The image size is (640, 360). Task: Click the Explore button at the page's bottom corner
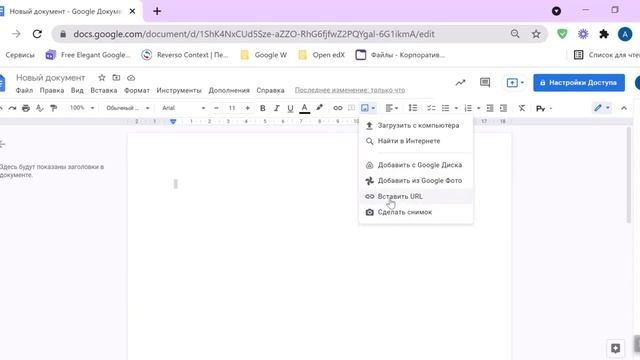coord(616,348)
